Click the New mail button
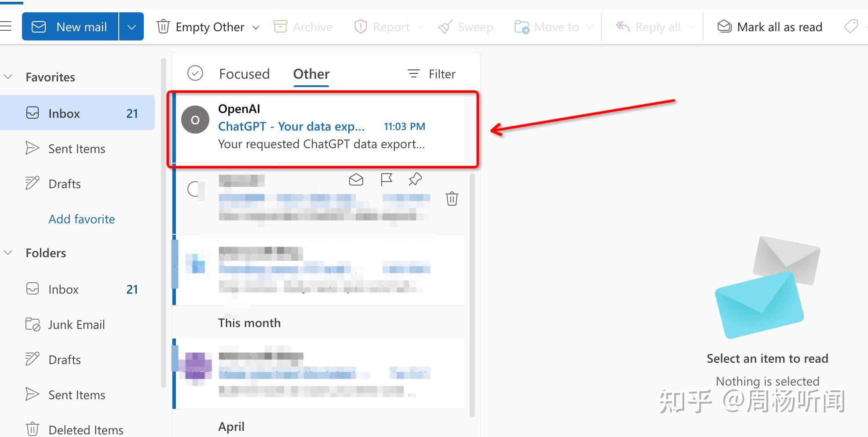Screen dimensions: 868x437 tap(70, 27)
